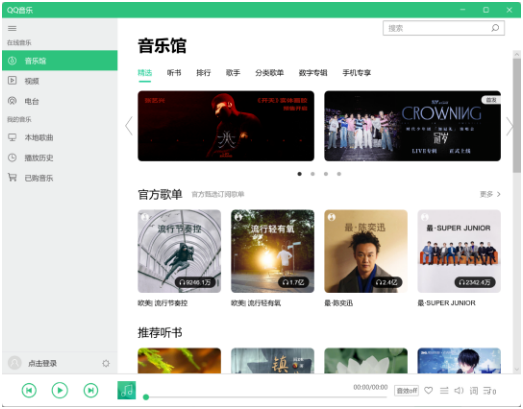Open the white lotus audiobook cover
Viewport: 523px width, 409px height.
click(x=366, y=361)
